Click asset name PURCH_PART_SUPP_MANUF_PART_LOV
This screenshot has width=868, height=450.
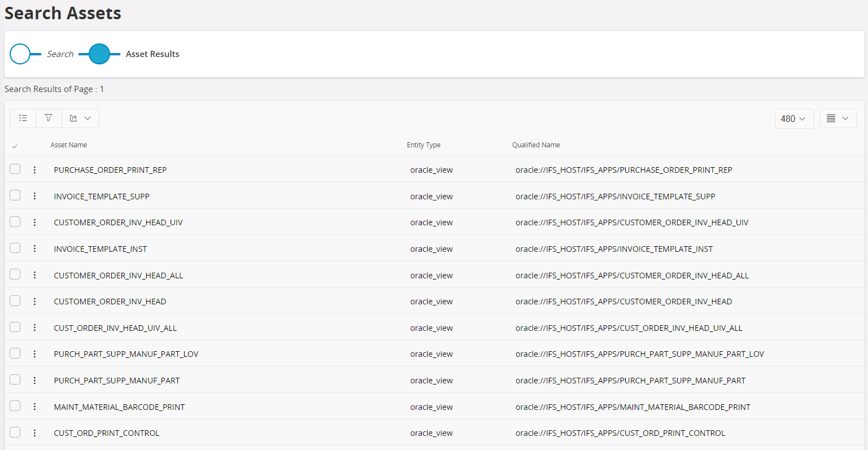(126, 354)
